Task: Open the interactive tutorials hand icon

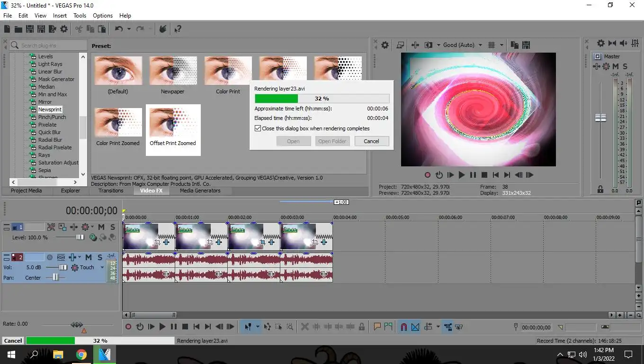Action: [x=162, y=29]
